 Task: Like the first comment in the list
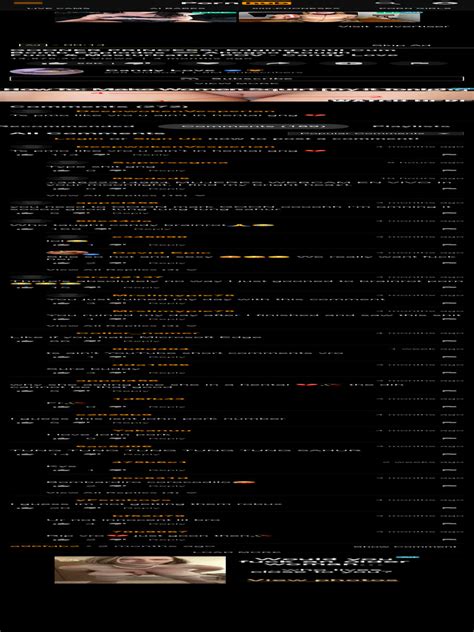click(27, 155)
